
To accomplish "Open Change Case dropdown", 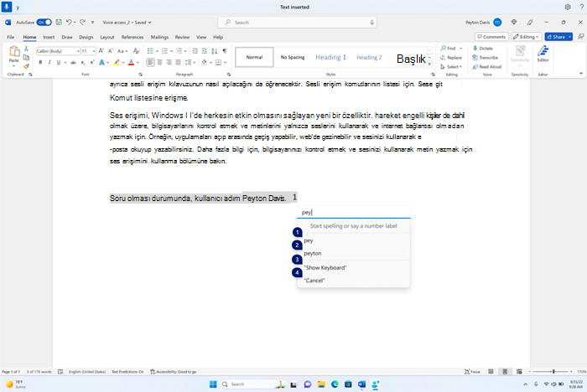I will pos(122,51).
